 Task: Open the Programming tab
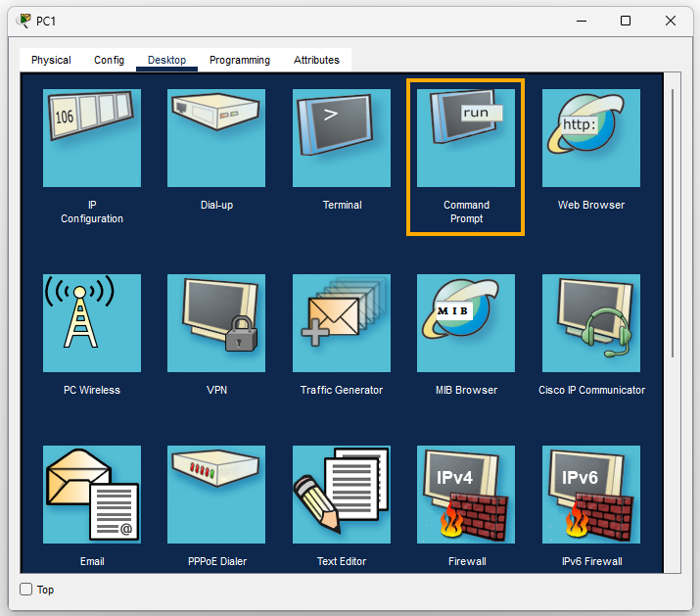coord(240,60)
